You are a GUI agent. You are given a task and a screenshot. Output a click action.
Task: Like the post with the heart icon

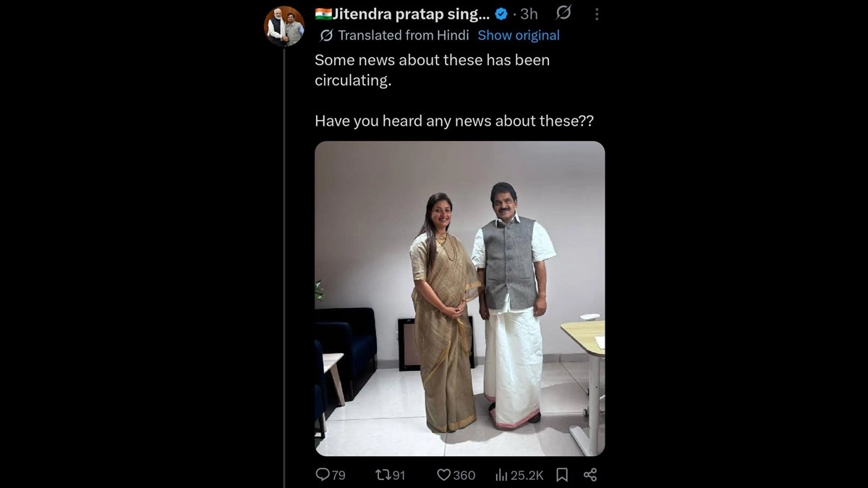tap(443, 475)
